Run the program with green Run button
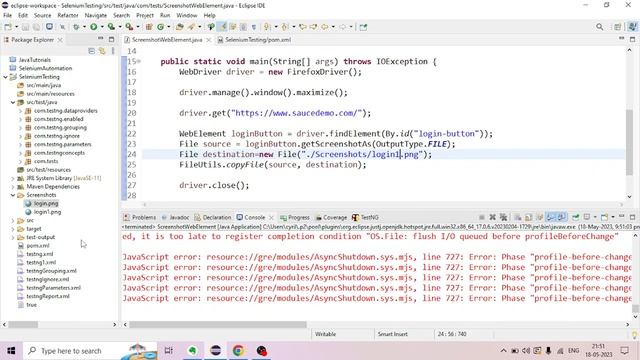Image resolution: width=640 pixels, height=360 pixels. tap(93, 27)
